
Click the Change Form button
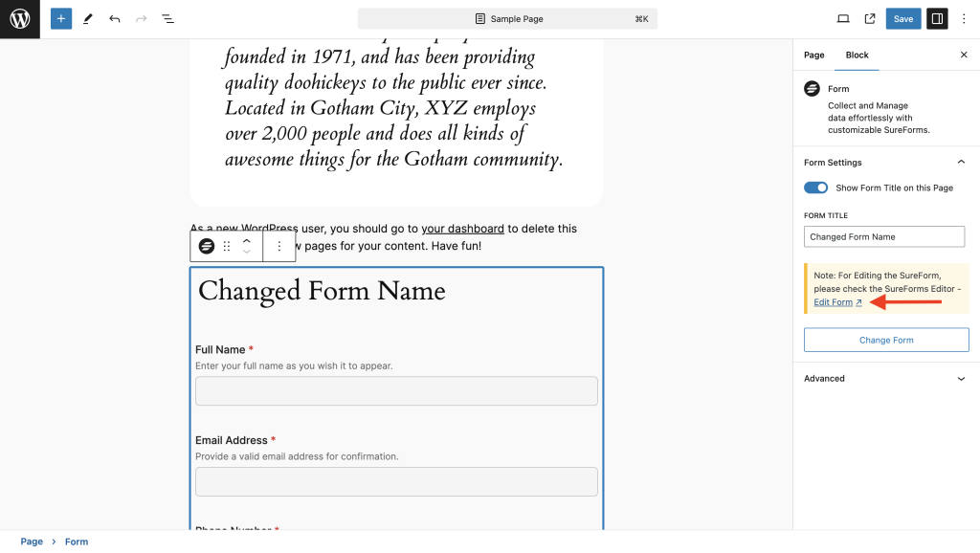tap(886, 340)
